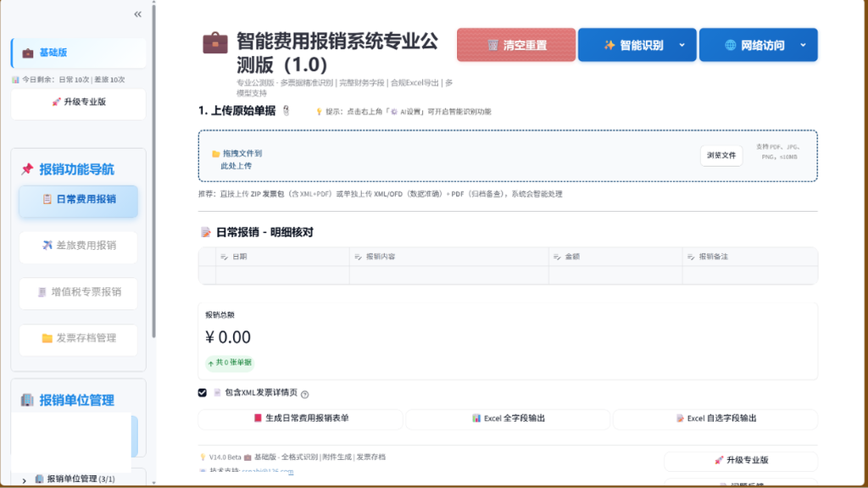Screen dimensions: 868x488
Task: Click the building icon beside 报销单位管理 header
Action: coord(26,401)
